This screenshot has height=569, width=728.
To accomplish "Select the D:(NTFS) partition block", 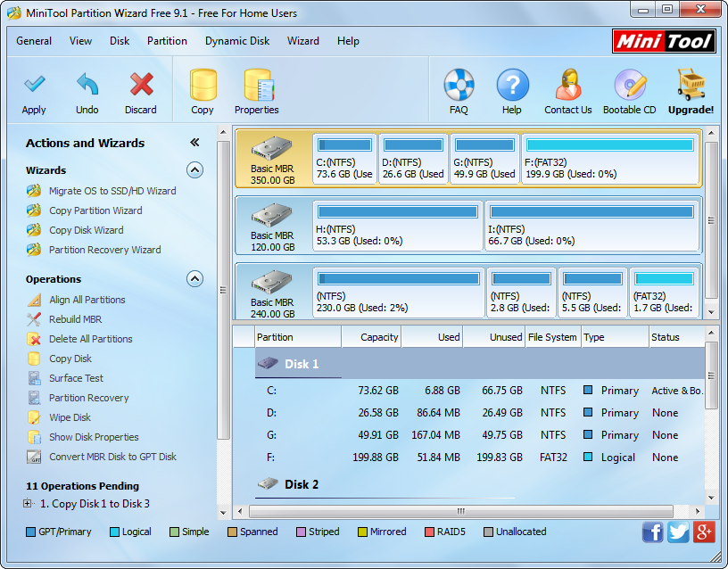I will click(413, 159).
